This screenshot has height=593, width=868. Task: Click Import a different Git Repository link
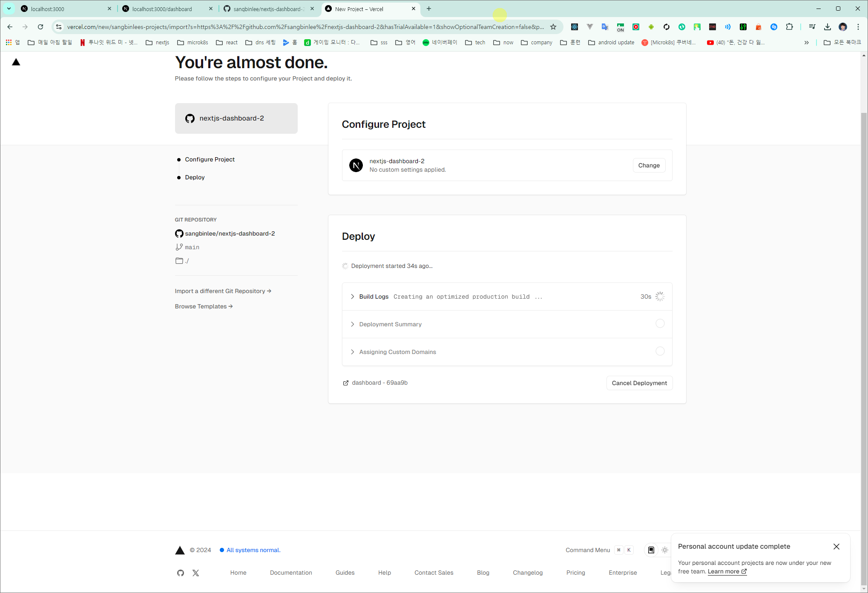tap(223, 291)
